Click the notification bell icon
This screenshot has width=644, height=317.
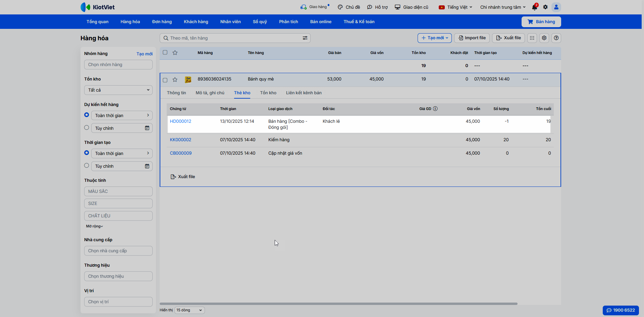pos(534,7)
